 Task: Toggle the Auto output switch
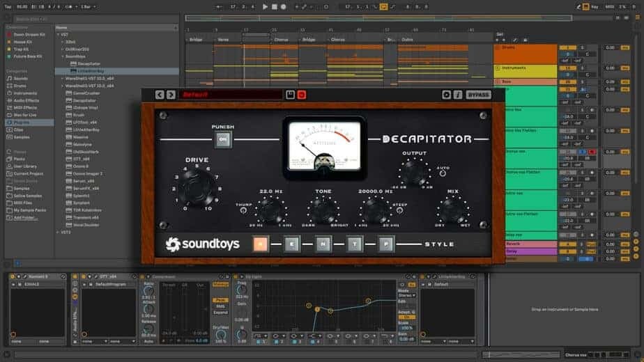tap(443, 173)
